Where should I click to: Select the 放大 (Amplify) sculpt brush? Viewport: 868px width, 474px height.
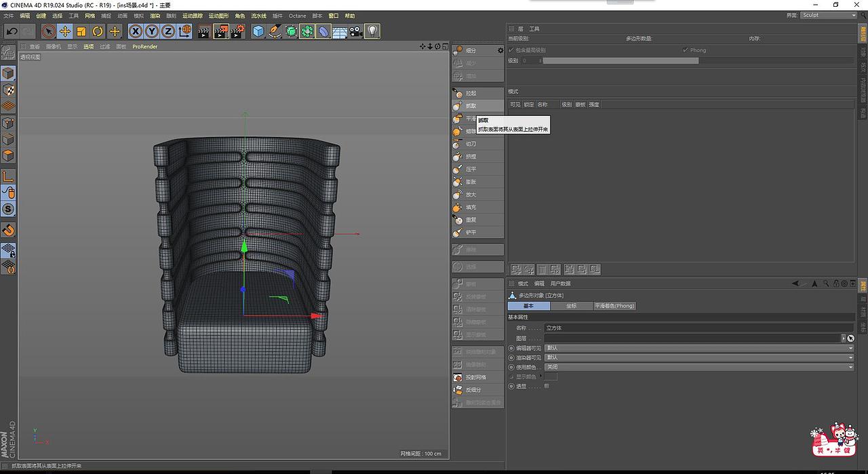[477, 195]
